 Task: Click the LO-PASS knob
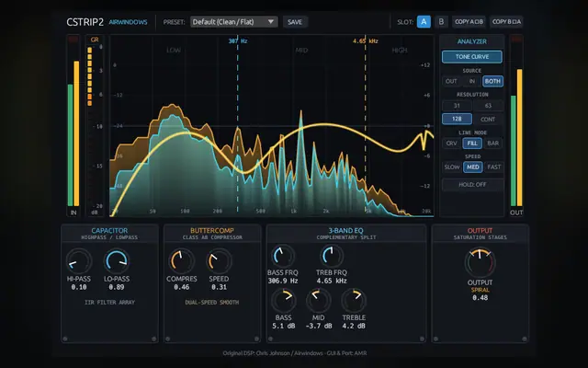[117, 260]
